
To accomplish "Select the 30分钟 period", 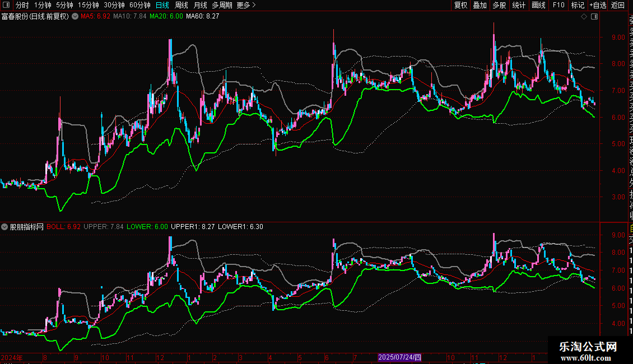I will (x=114, y=5).
